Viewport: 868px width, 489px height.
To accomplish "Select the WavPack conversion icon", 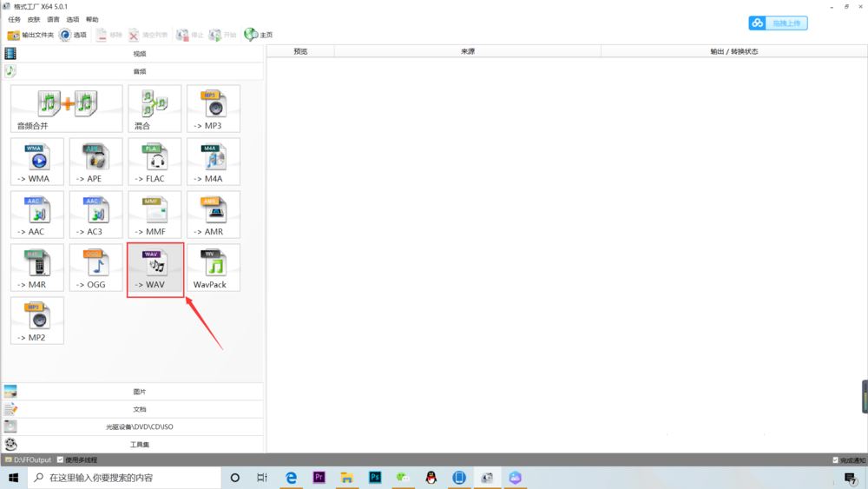I will tap(214, 268).
